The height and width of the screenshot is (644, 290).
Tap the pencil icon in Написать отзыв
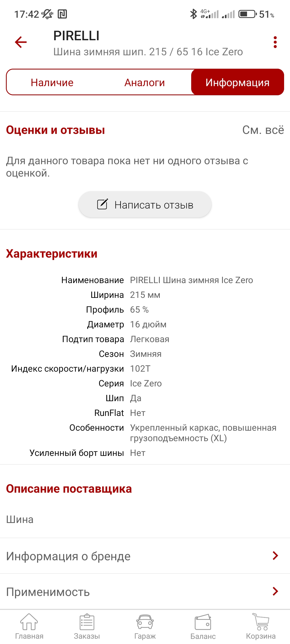click(x=102, y=204)
